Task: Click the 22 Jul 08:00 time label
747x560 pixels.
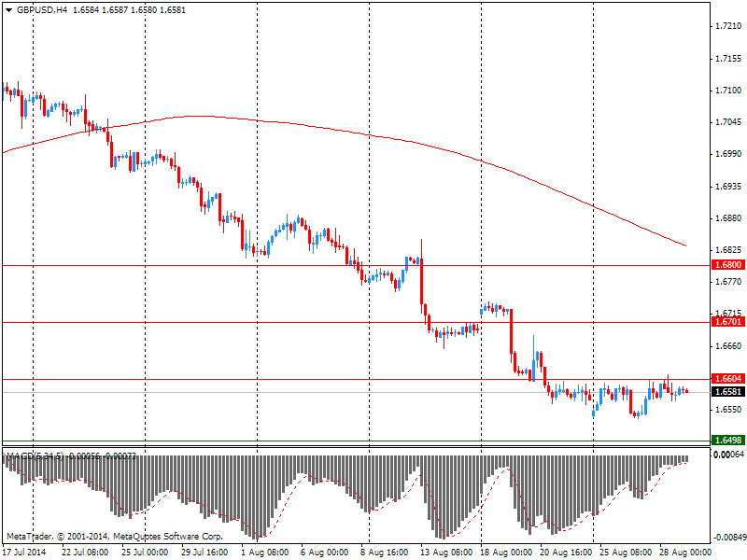Action: pos(85,553)
